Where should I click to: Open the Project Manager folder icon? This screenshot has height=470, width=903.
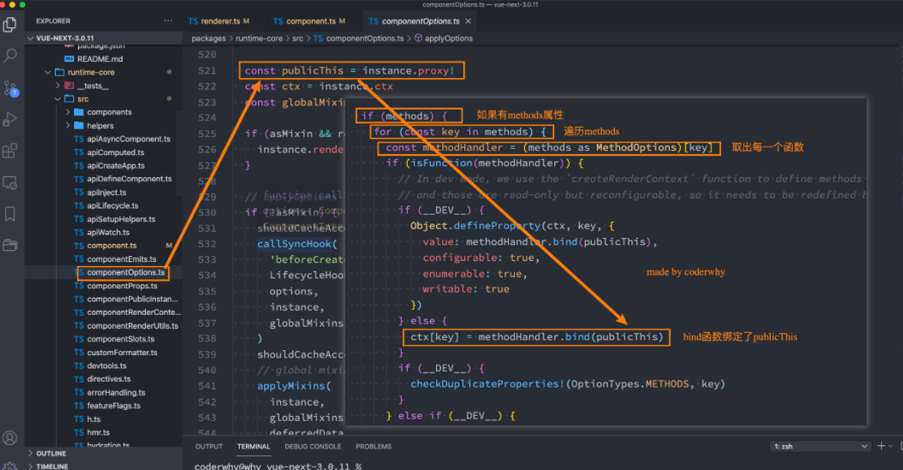point(10,245)
